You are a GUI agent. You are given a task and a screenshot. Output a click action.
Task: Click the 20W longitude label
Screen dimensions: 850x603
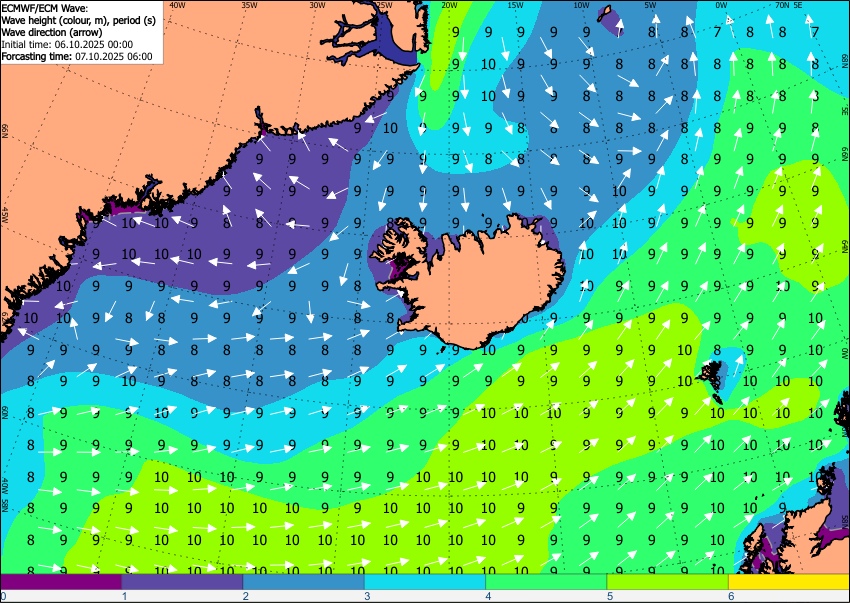click(449, 5)
